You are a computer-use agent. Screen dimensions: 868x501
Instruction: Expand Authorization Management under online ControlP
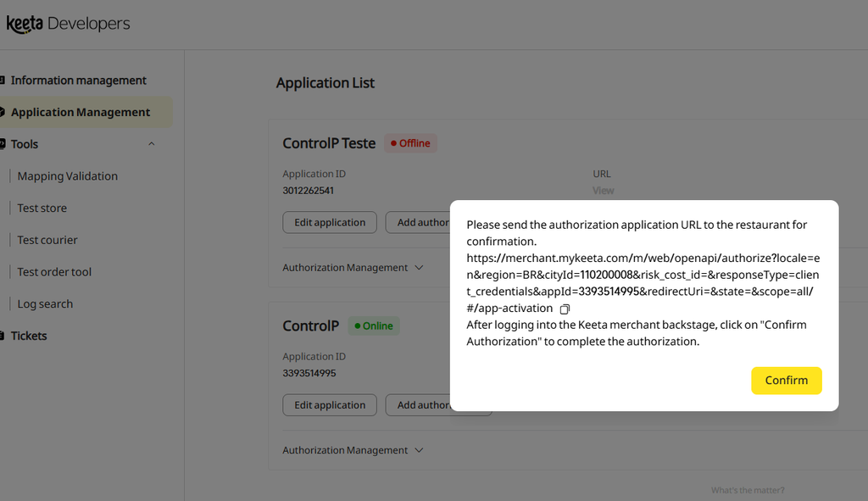pyautogui.click(x=353, y=450)
